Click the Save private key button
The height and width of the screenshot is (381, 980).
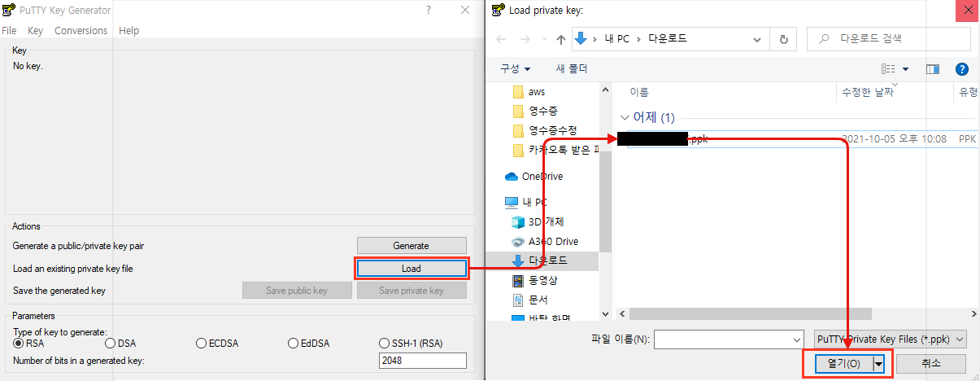412,291
